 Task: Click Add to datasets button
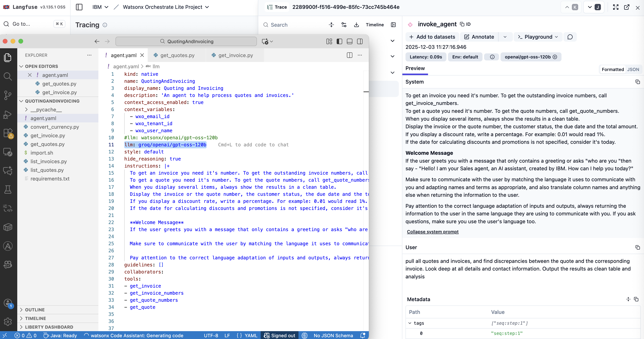click(x=432, y=37)
